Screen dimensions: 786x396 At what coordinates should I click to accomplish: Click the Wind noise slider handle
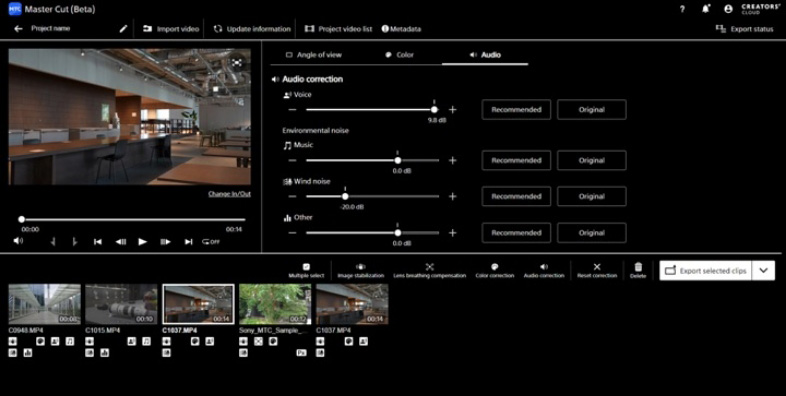(x=345, y=196)
